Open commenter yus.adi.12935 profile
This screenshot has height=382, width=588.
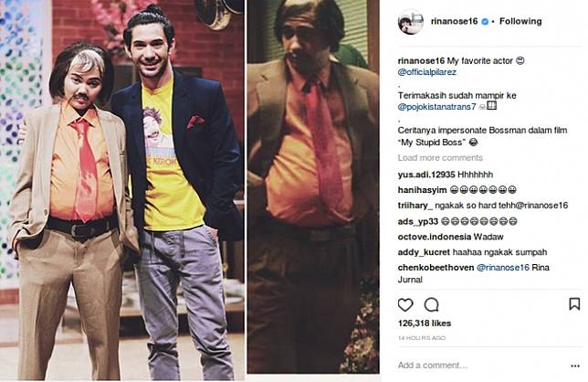[x=426, y=175]
